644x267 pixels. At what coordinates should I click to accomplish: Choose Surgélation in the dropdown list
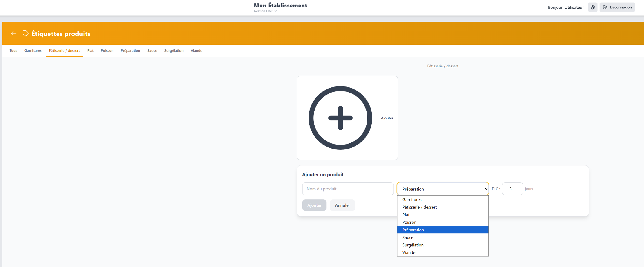pyautogui.click(x=443, y=245)
